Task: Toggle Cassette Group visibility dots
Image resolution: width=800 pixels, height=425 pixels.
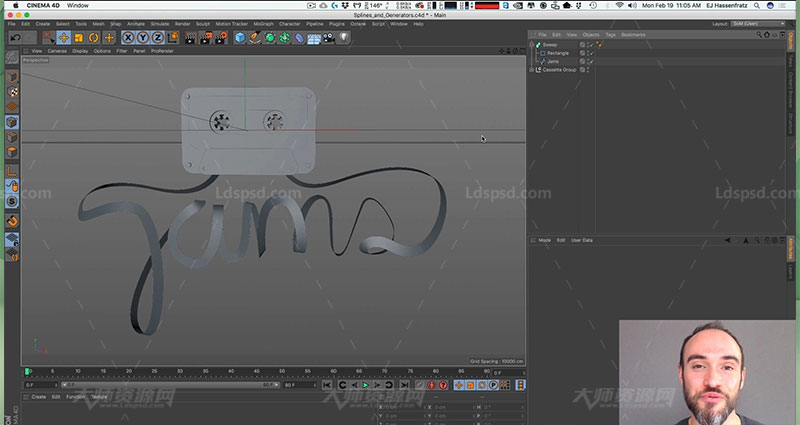Action: tap(588, 69)
